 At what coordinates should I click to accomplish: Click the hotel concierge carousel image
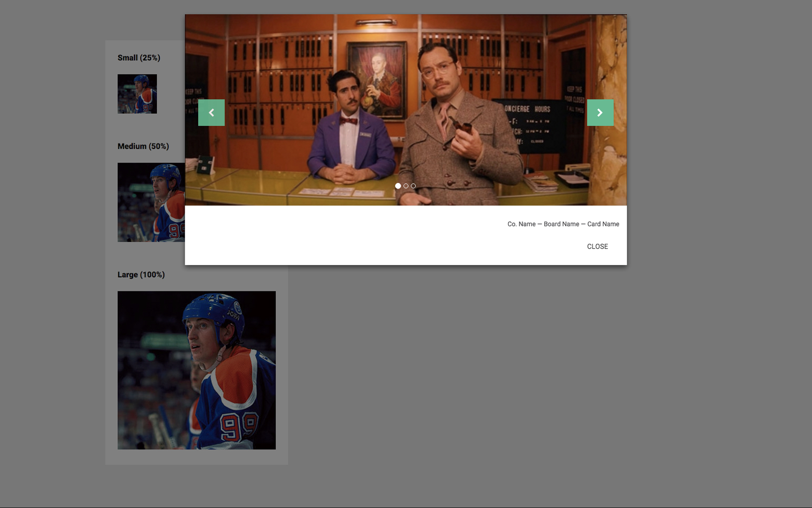click(406, 110)
